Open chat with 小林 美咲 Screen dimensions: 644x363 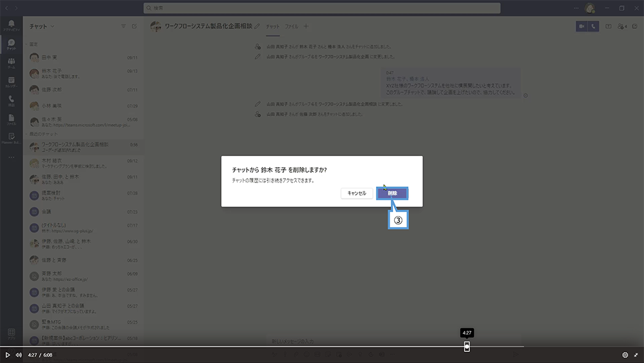[x=83, y=106]
